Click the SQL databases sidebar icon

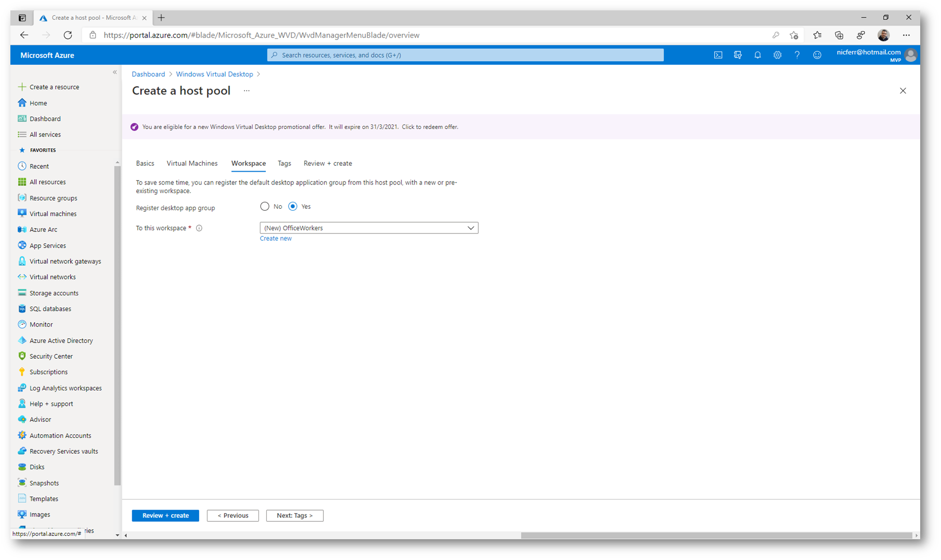pyautogui.click(x=22, y=309)
